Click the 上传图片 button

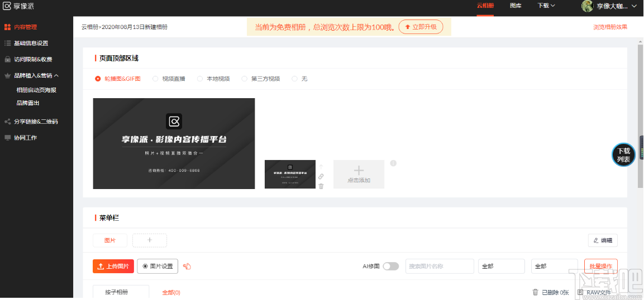click(113, 266)
